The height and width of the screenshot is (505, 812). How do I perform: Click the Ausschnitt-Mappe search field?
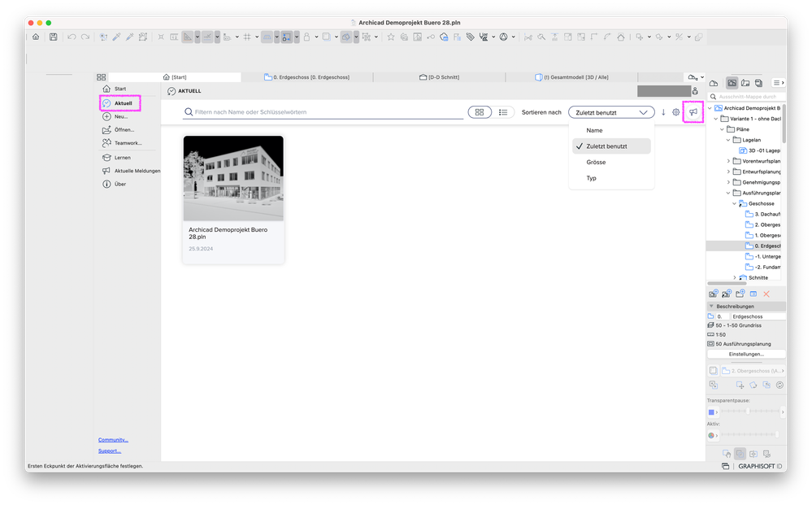click(747, 97)
